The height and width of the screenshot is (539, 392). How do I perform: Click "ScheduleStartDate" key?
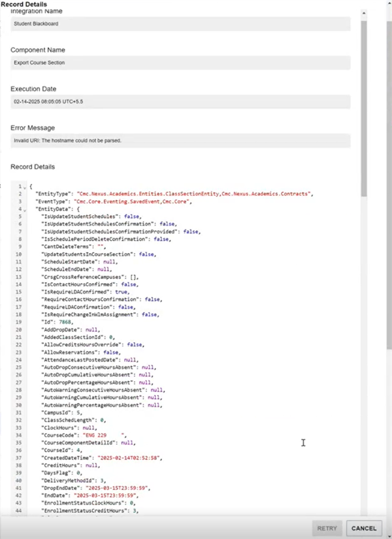point(70,262)
